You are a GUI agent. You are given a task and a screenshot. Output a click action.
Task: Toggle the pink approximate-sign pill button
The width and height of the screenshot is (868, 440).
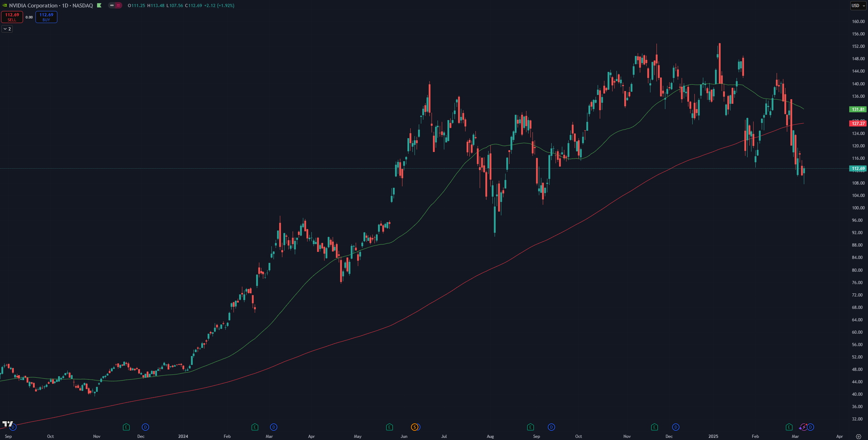point(118,5)
